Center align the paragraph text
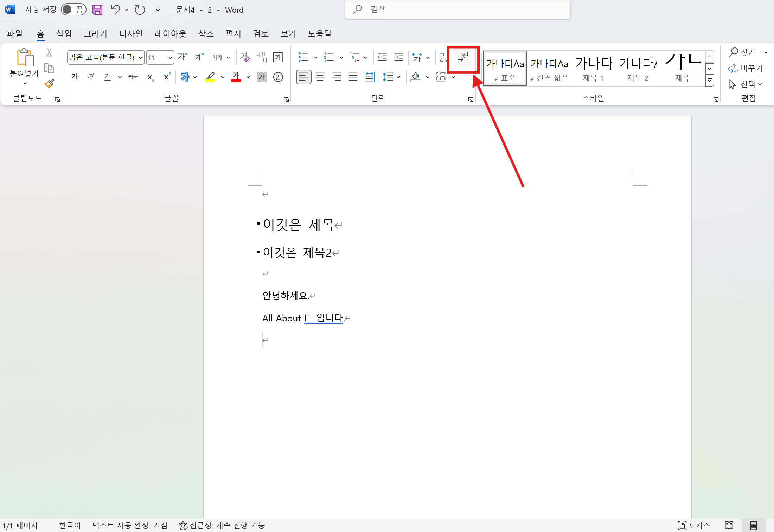Viewport: 774px width, 532px height. (x=320, y=77)
